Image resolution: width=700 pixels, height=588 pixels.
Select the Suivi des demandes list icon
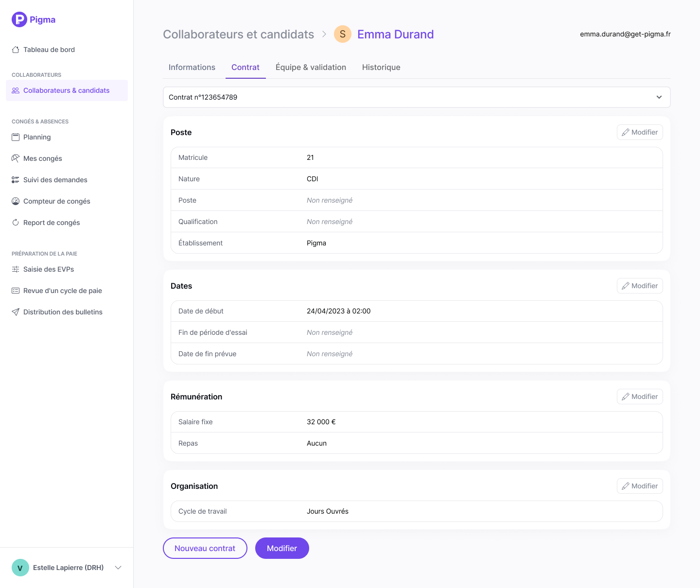[16, 180]
